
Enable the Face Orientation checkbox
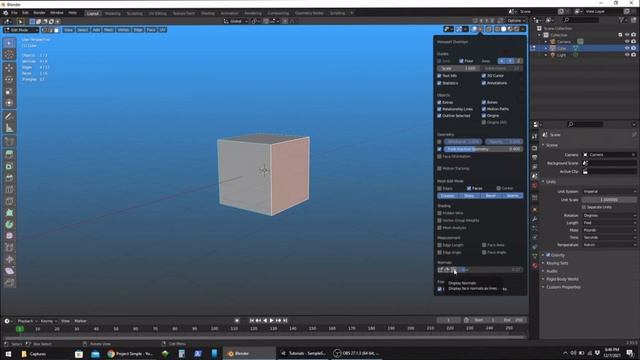(x=440, y=156)
